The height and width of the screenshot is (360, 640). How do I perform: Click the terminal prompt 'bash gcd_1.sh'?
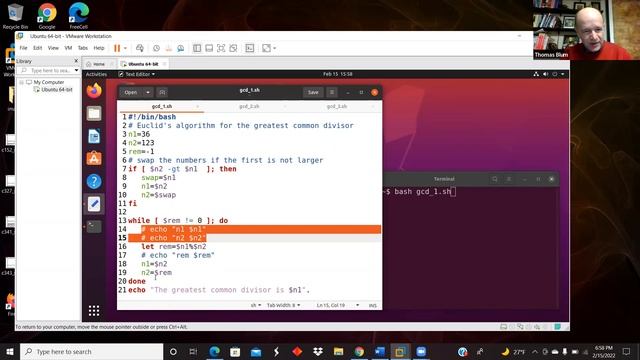pos(422,191)
